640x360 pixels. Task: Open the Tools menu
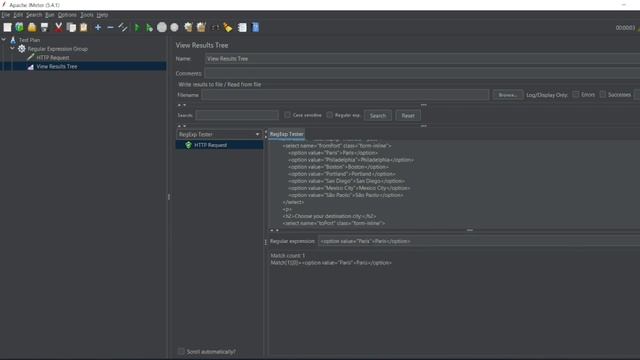(x=87, y=15)
